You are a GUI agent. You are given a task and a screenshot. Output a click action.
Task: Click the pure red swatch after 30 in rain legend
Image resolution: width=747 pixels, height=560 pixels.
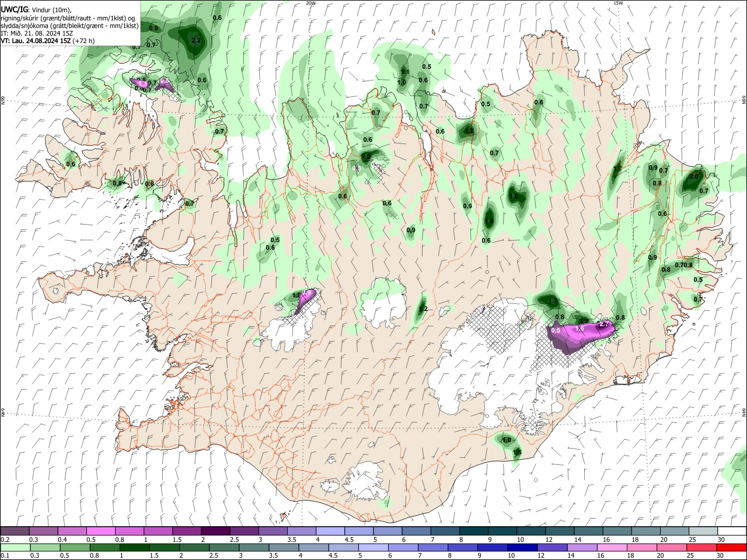pyautogui.click(x=731, y=547)
